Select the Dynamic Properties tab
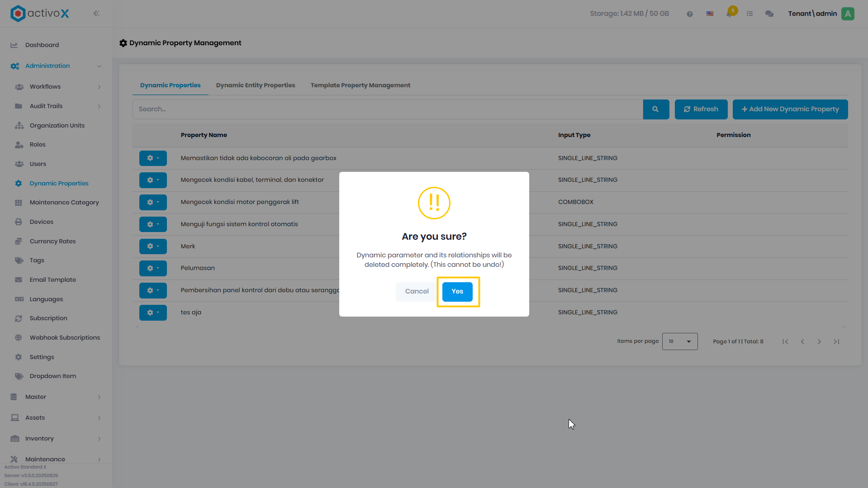The width and height of the screenshot is (868, 488). [x=170, y=85]
